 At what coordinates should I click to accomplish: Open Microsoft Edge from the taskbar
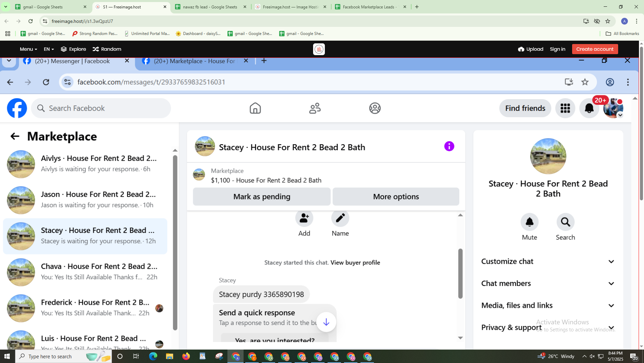tap(153, 356)
